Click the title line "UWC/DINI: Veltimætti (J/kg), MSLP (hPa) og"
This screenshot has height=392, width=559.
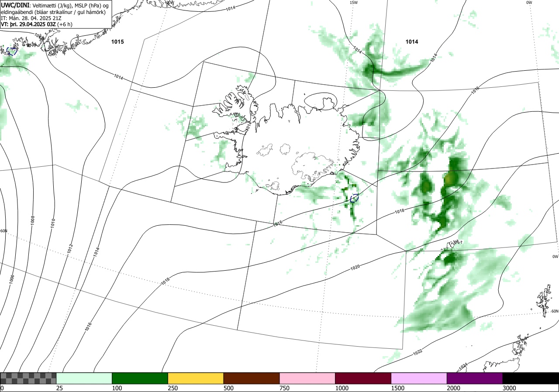tap(55, 5)
